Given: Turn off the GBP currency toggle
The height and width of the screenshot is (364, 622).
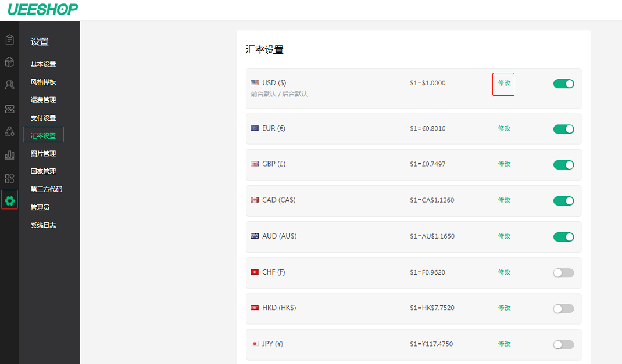Looking at the screenshot, I should tap(563, 165).
